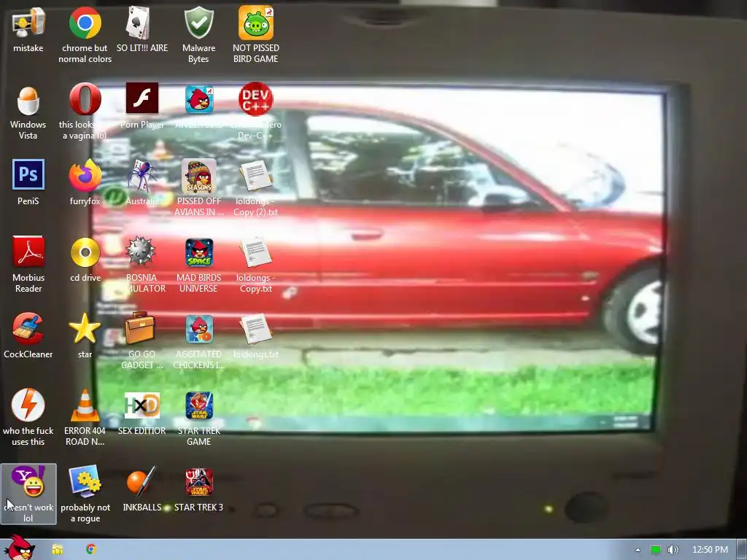The width and height of the screenshot is (747, 560).
Task: Open the Photoshop 'Ps' desktop icon
Action: pyautogui.click(x=28, y=174)
